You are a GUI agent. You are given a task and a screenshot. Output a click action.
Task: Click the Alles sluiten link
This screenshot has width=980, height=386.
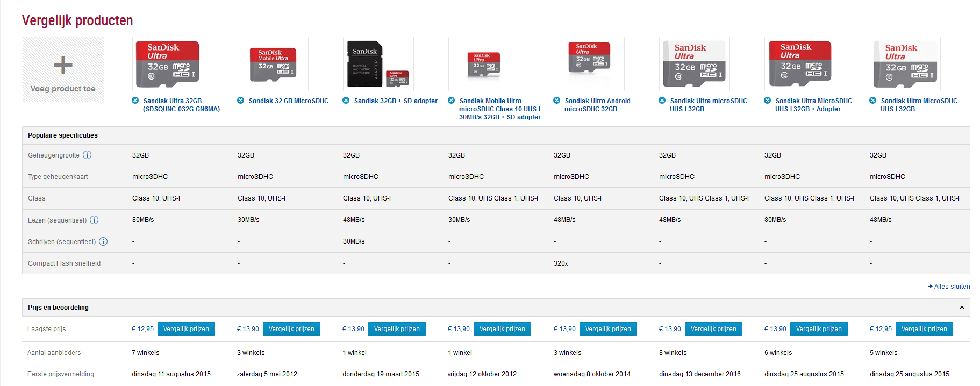point(949,287)
